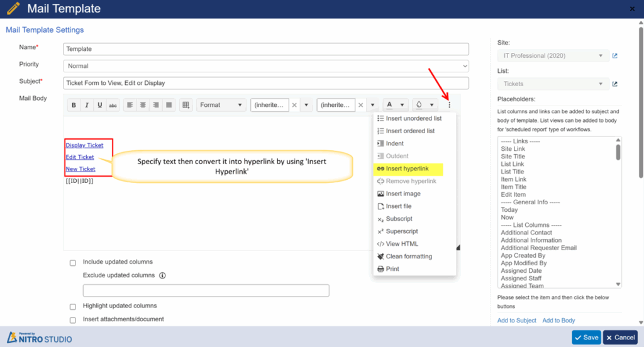This screenshot has height=347, width=644.
Task: Apply strikethrough formatting
Action: [x=113, y=105]
